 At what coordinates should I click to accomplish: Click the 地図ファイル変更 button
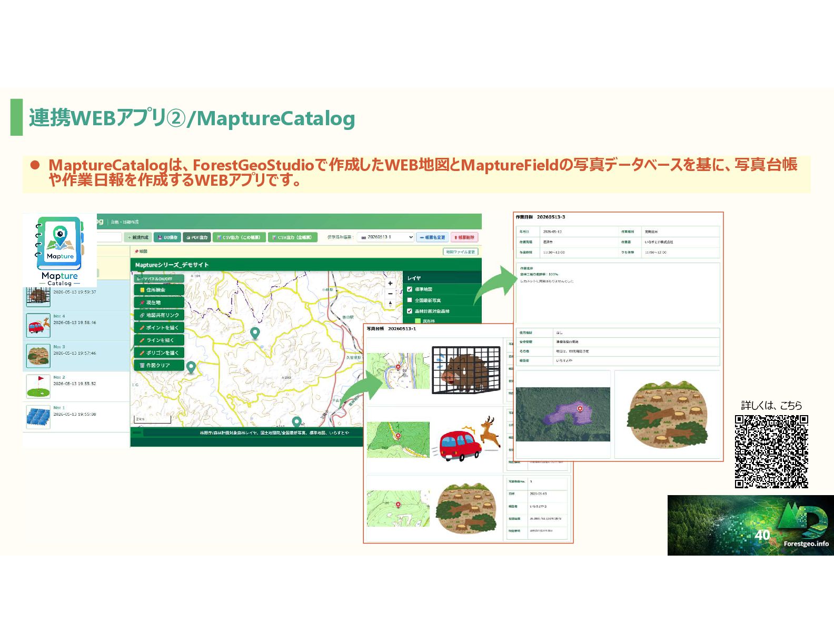[461, 252]
